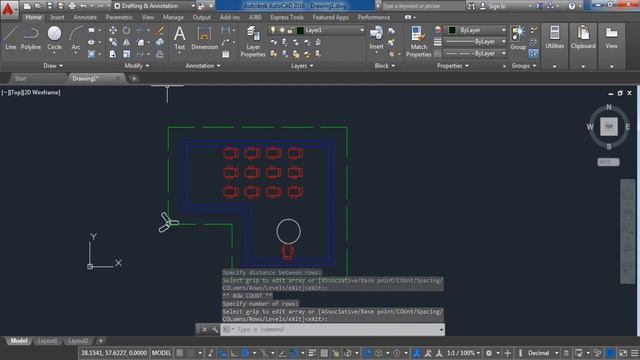
Task: Open the ByLayer color dropdown
Action: coord(476,30)
